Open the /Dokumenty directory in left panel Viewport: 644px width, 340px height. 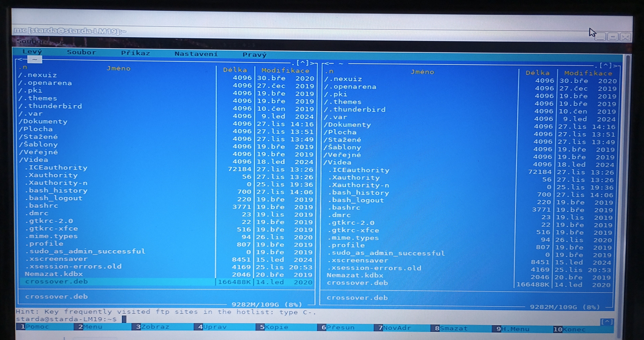pyautogui.click(x=43, y=122)
